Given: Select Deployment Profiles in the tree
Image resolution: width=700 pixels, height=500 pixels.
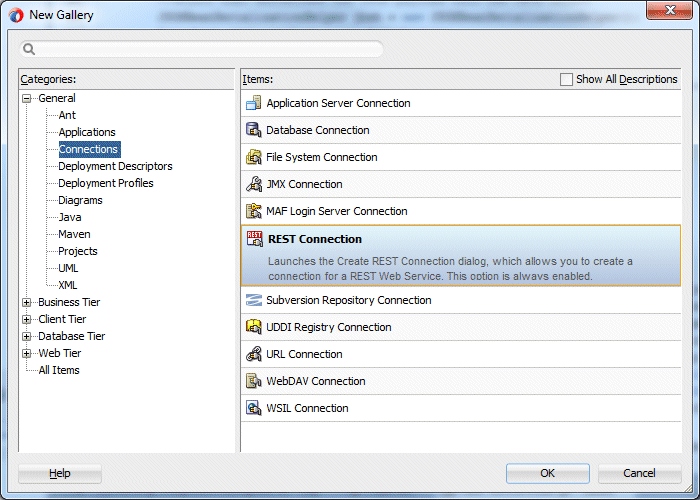Looking at the screenshot, I should point(106,183).
